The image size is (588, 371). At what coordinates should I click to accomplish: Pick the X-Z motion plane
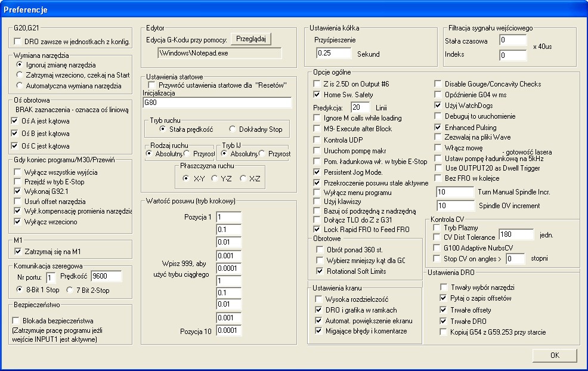(243, 178)
